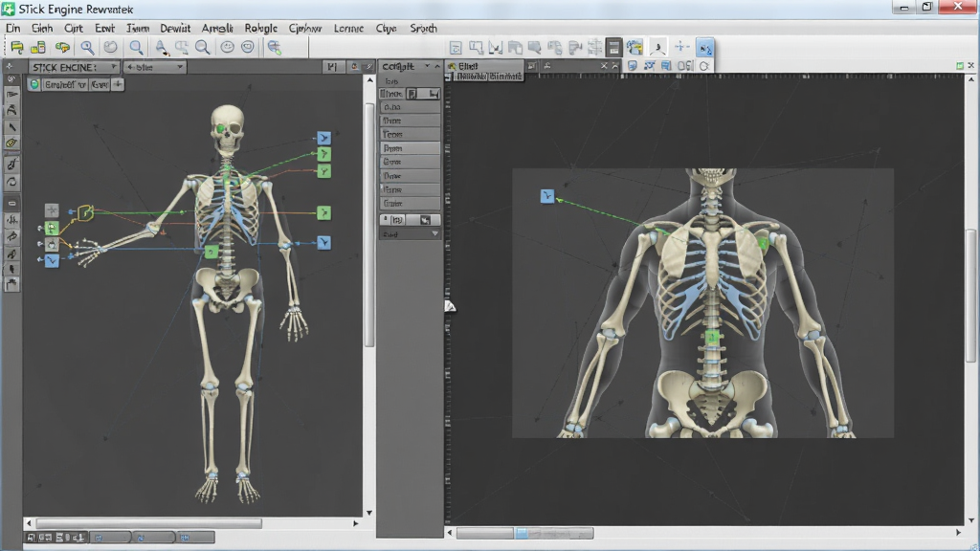Click the Graie row in the middle list
The height and width of the screenshot is (551, 980).
410,203
